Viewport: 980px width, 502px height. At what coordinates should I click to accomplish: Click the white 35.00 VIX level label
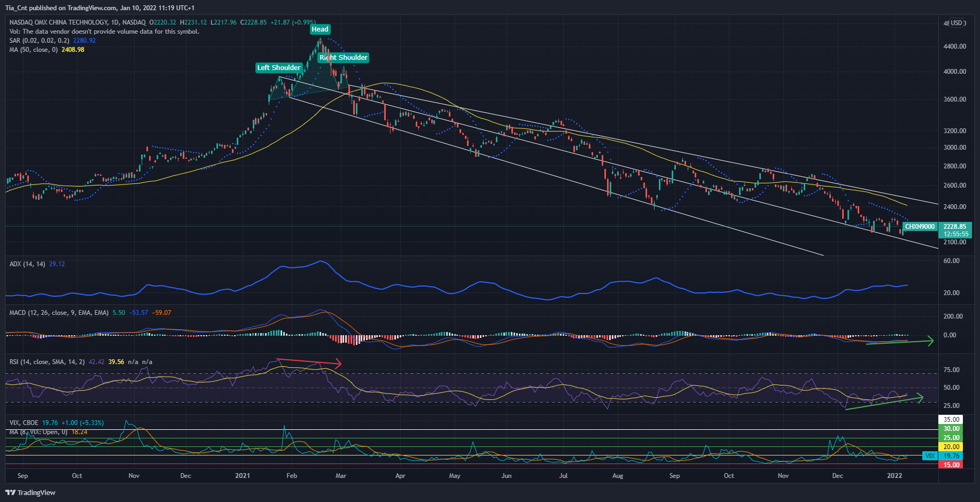[951, 420]
